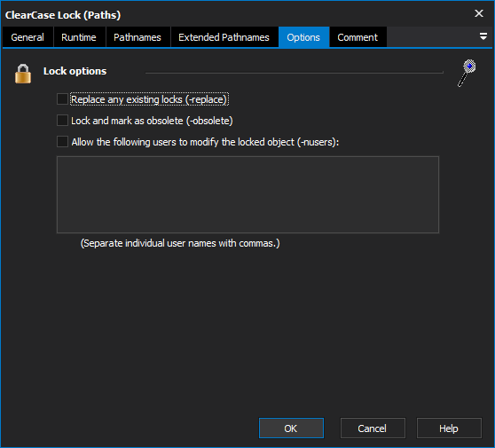Click the padlock Lock options icon
This screenshot has height=448, width=495.
[x=23, y=74]
